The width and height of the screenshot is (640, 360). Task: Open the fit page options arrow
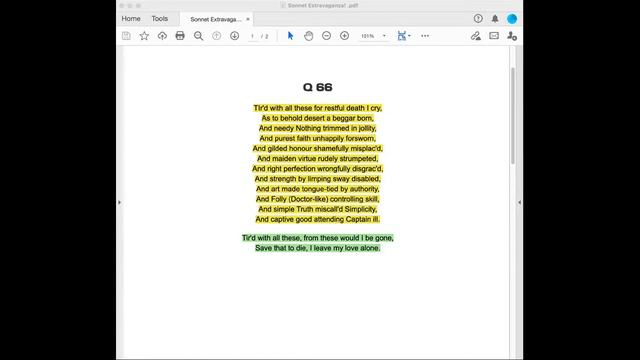click(x=409, y=36)
